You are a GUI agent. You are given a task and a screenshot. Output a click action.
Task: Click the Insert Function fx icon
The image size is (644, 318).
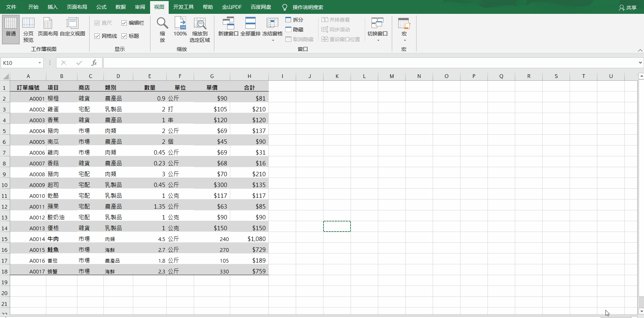(94, 63)
